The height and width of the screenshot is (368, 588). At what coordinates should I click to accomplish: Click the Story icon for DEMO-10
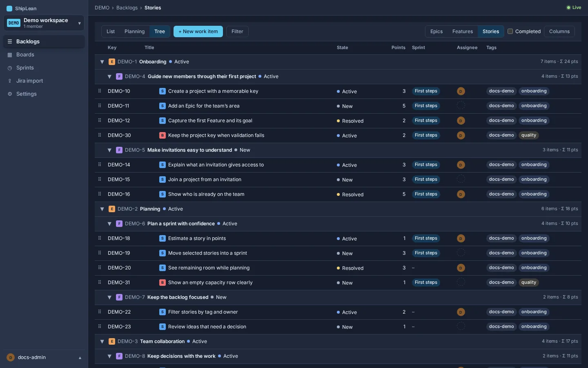(x=163, y=91)
